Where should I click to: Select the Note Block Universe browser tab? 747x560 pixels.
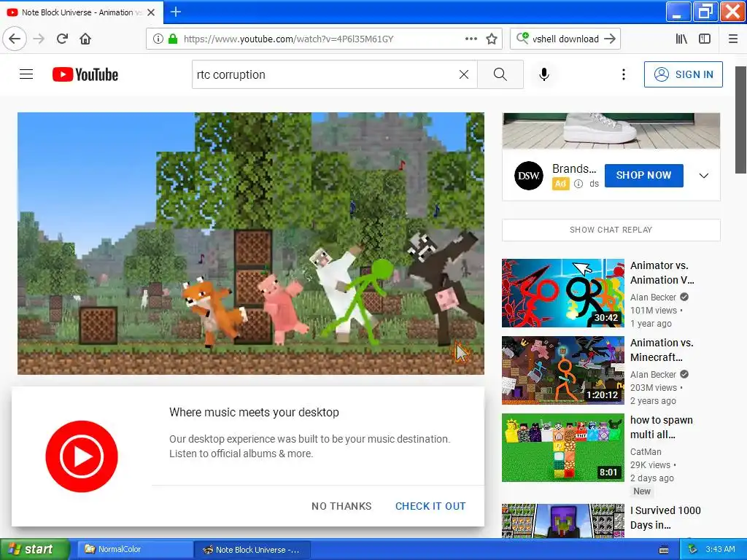pyautogui.click(x=82, y=12)
